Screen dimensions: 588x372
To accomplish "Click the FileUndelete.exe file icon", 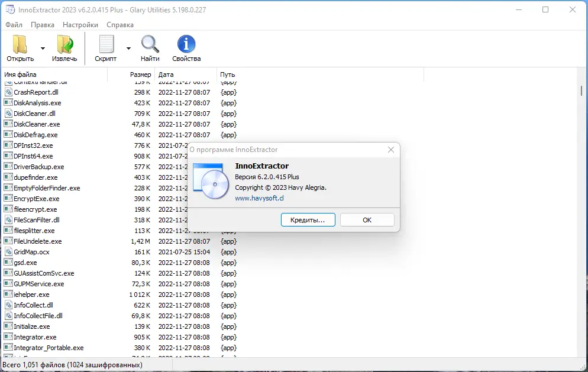I will [8, 241].
